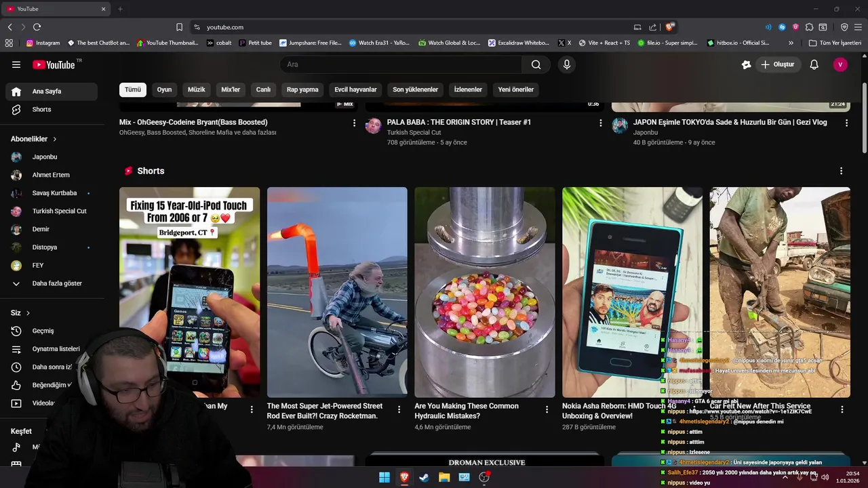Viewport: 868px width, 488px height.
Task: Click the Oluştur create button
Action: (778, 64)
